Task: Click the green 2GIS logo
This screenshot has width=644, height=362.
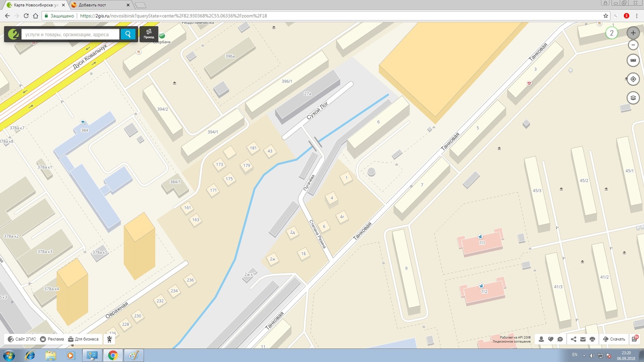Action: point(13,34)
